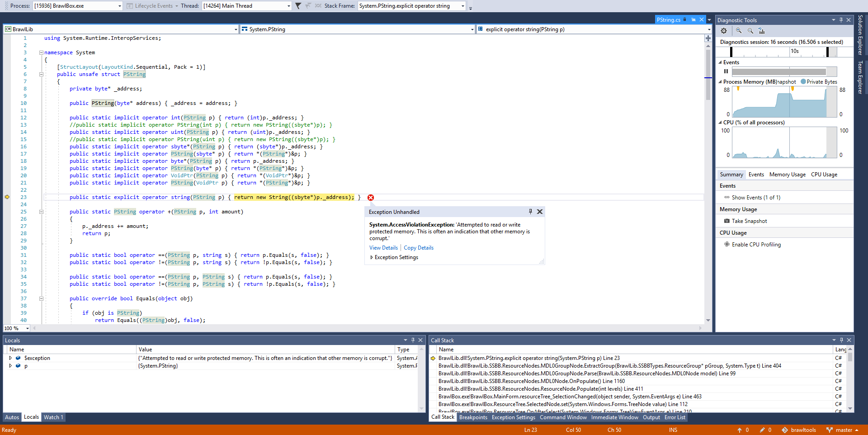The height and width of the screenshot is (435, 868).
Task: Toggle auto-hide pin on the Call Stack panel
Action: tap(841, 340)
